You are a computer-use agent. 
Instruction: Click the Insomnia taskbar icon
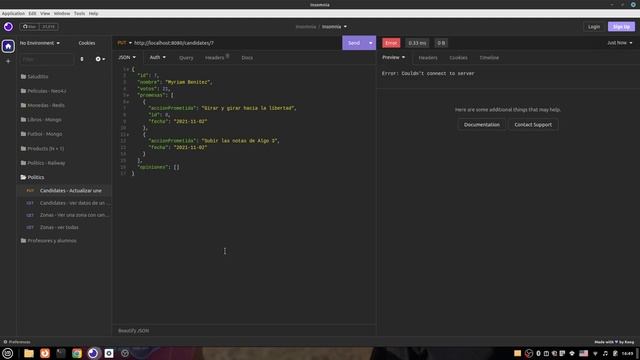(93, 353)
